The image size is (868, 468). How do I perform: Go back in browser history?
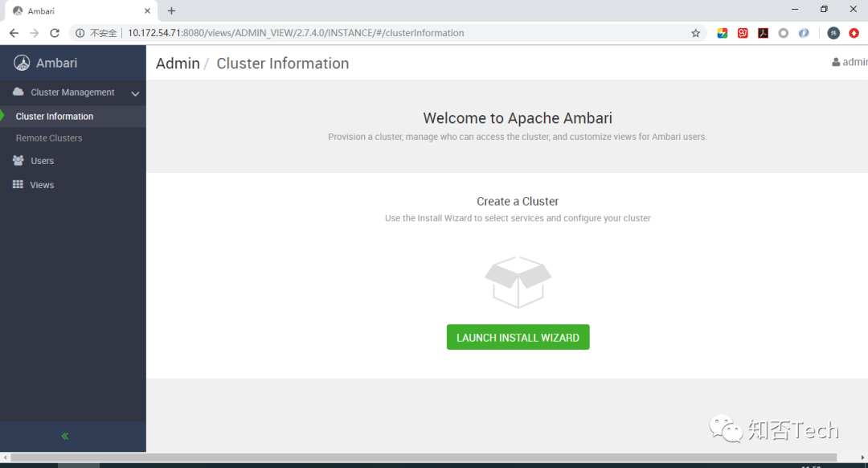tap(14, 33)
